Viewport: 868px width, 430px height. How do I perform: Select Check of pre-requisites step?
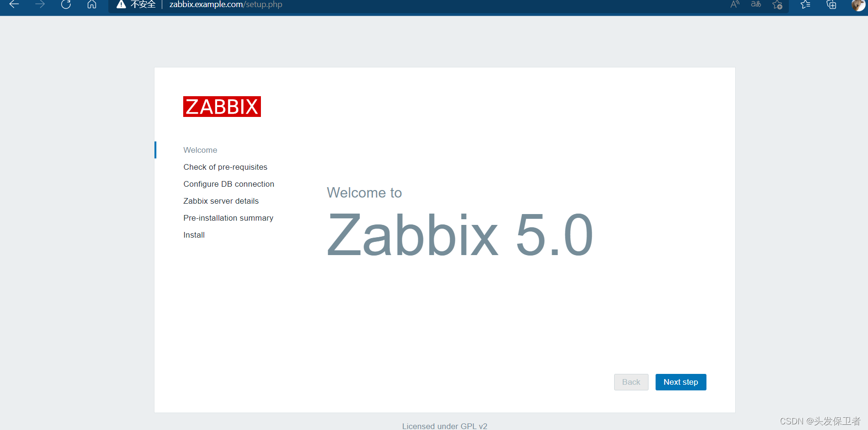[x=225, y=167]
